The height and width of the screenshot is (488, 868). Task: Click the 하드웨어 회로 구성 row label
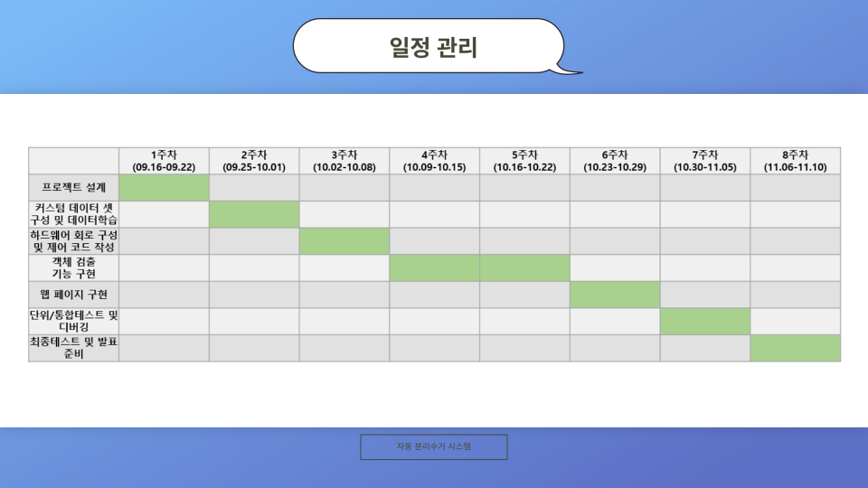74,241
